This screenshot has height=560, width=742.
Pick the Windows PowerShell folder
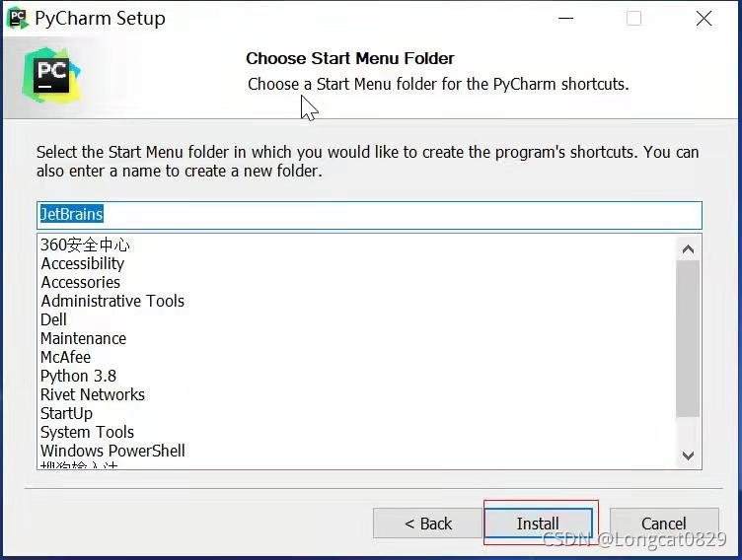click(112, 451)
